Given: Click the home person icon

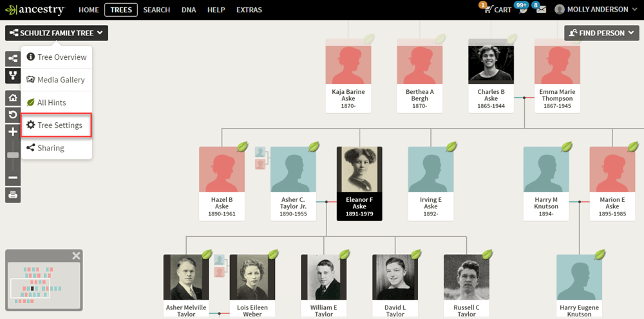Looking at the screenshot, I should [13, 98].
